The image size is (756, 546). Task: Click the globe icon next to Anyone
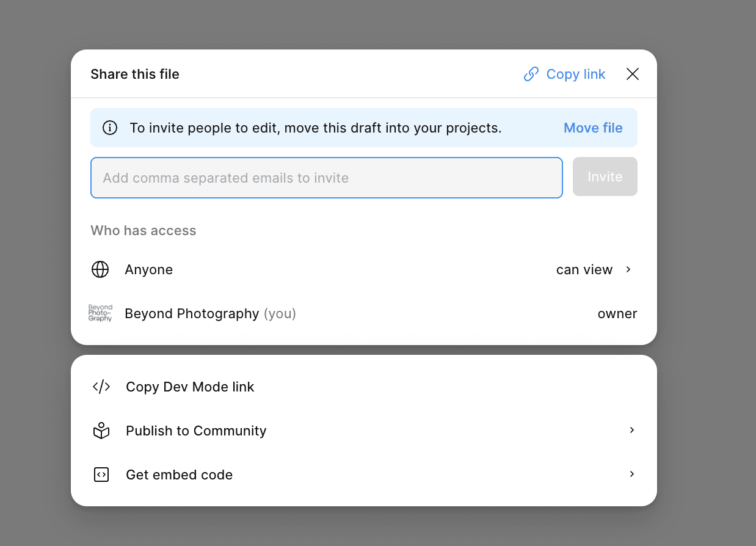pos(100,270)
